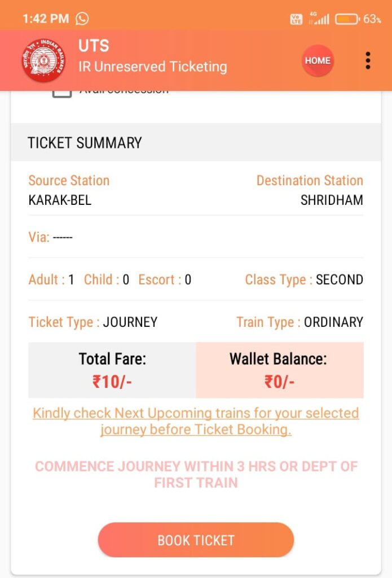The height and width of the screenshot is (578, 392).
Task: Open the Next Upcoming trains link
Action: tap(196, 421)
